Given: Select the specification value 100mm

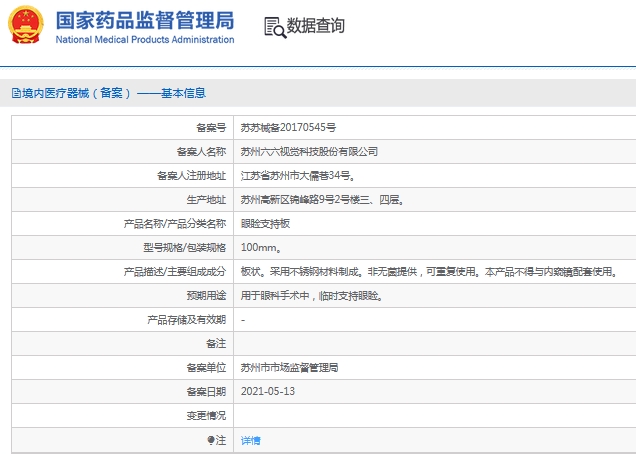Looking at the screenshot, I should pyautogui.click(x=261, y=247).
